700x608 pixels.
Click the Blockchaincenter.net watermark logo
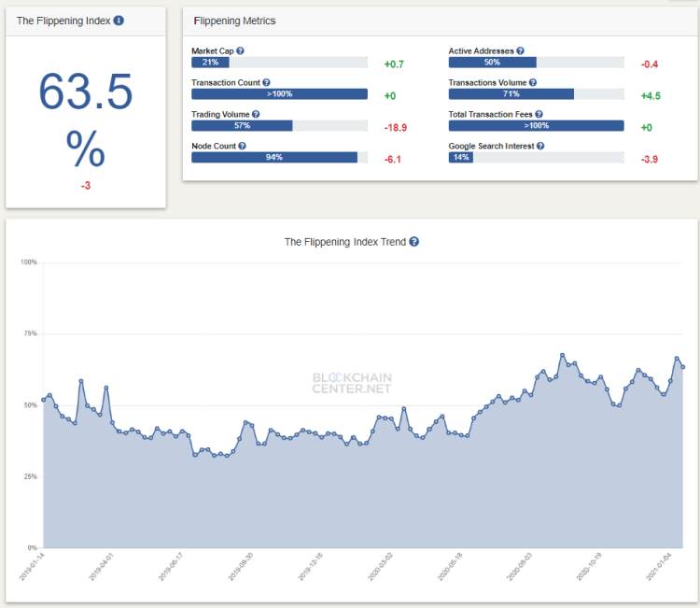pyautogui.click(x=352, y=383)
